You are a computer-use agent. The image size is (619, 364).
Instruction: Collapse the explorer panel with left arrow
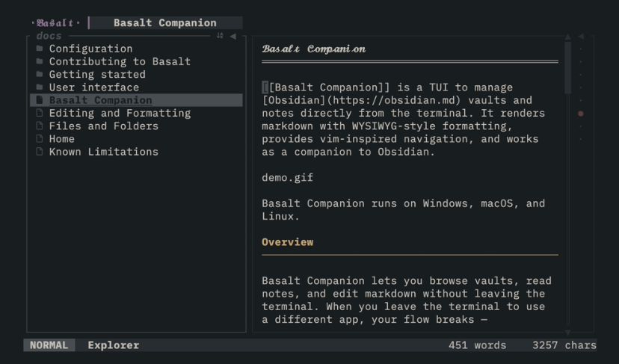tap(233, 37)
